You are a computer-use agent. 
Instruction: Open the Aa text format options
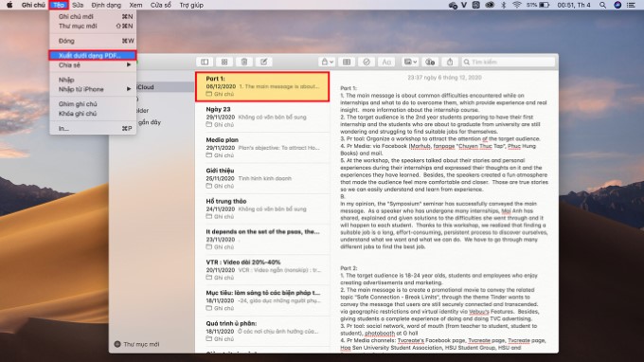pos(386,62)
